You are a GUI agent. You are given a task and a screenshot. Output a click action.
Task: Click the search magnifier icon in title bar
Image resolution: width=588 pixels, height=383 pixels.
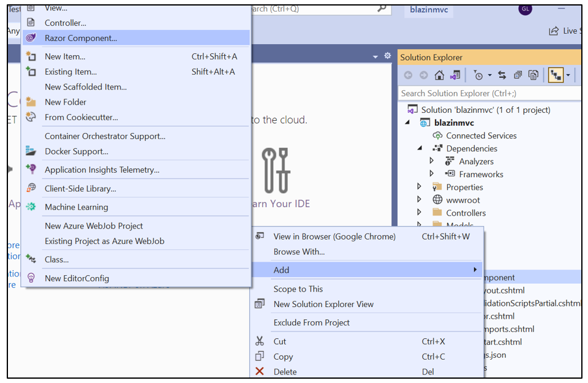point(382,9)
